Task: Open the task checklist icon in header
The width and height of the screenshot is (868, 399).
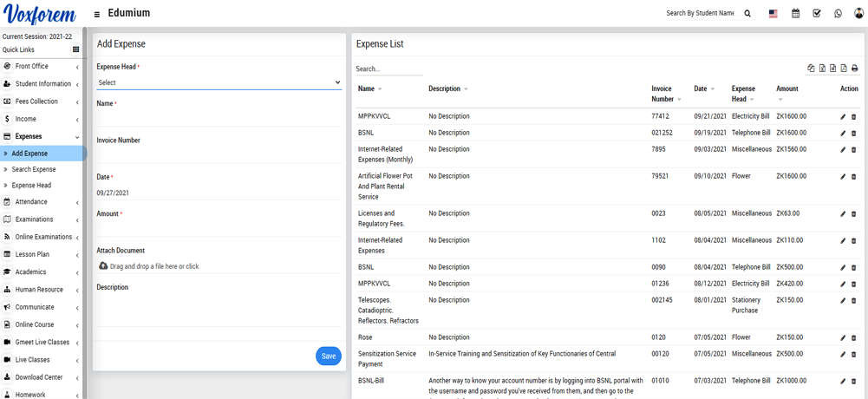Action: pyautogui.click(x=817, y=14)
